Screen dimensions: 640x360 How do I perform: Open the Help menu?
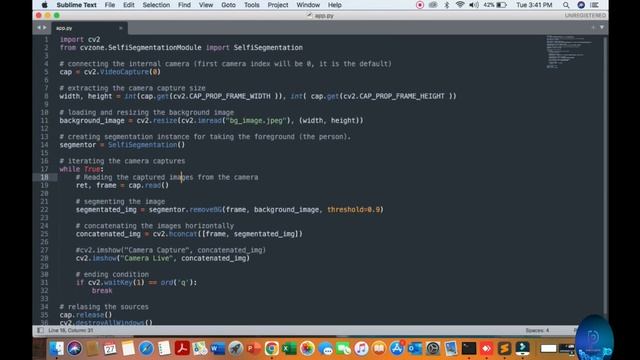click(334, 5)
